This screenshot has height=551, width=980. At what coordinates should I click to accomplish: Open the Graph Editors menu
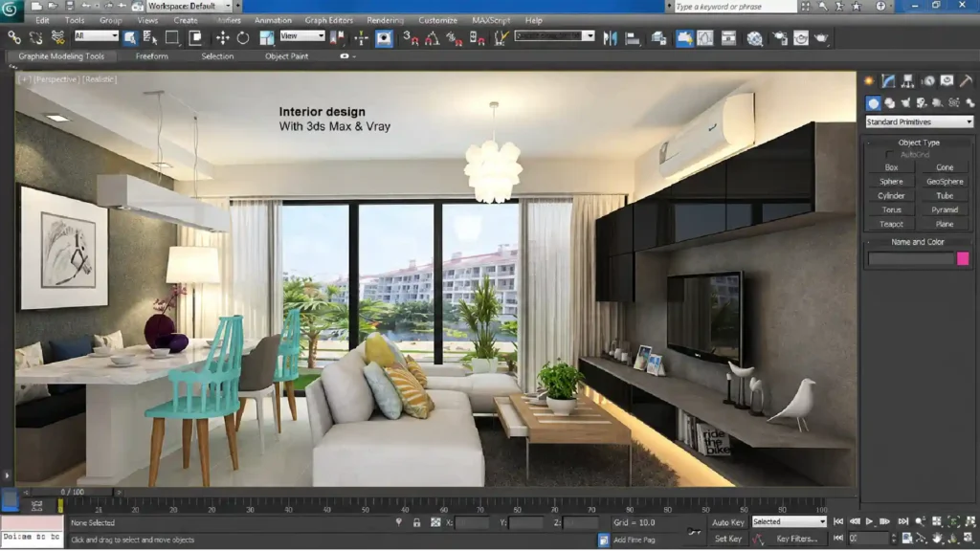tap(329, 21)
